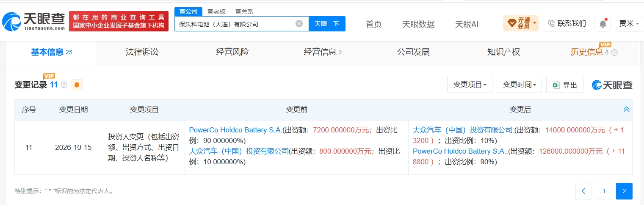Open the 开通会员 membership dropdown
Viewport: 644px width, 205px height.
click(521, 23)
